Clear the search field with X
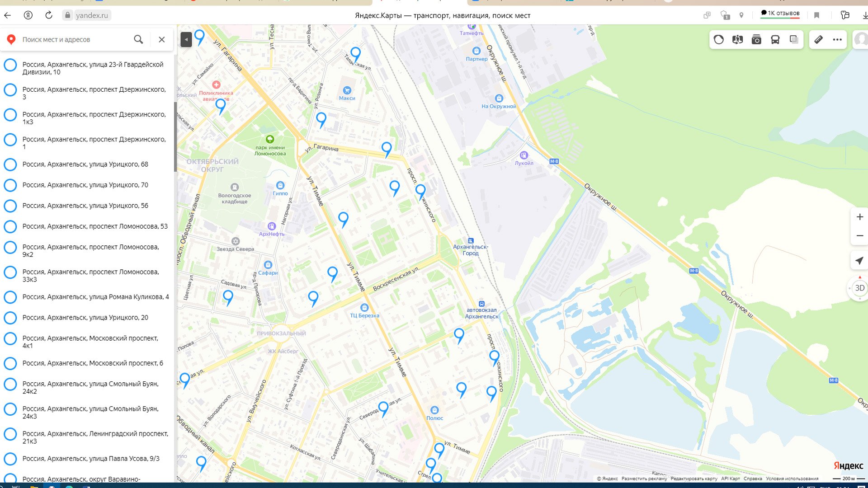Screen dimensions: 868x488 pos(162,39)
